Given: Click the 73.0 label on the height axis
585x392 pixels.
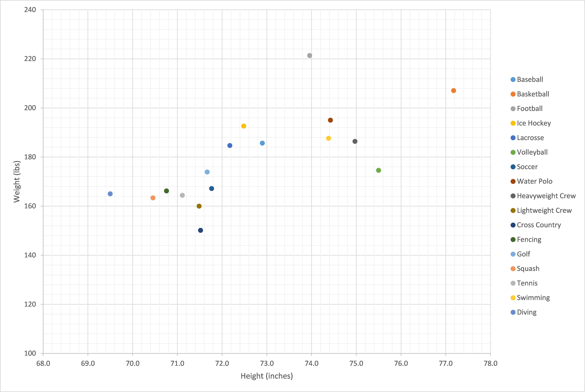Looking at the screenshot, I should (267, 363).
